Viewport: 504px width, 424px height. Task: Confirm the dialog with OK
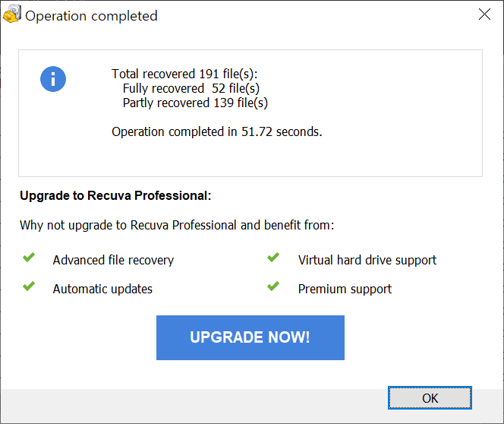tap(430, 398)
